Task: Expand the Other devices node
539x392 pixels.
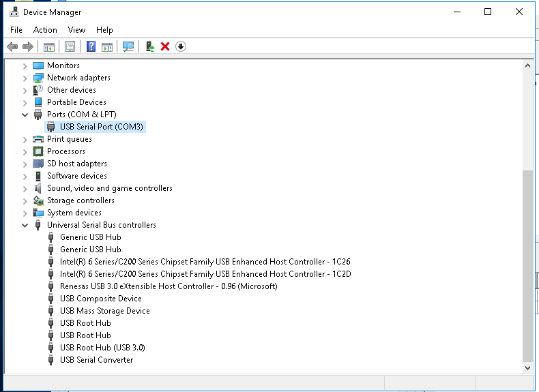Action: pyautogui.click(x=25, y=91)
